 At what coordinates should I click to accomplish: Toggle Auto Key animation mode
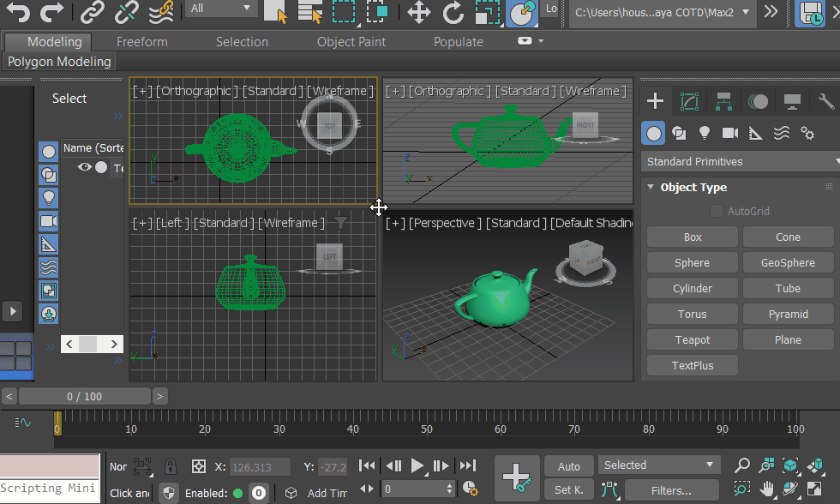[569, 466]
